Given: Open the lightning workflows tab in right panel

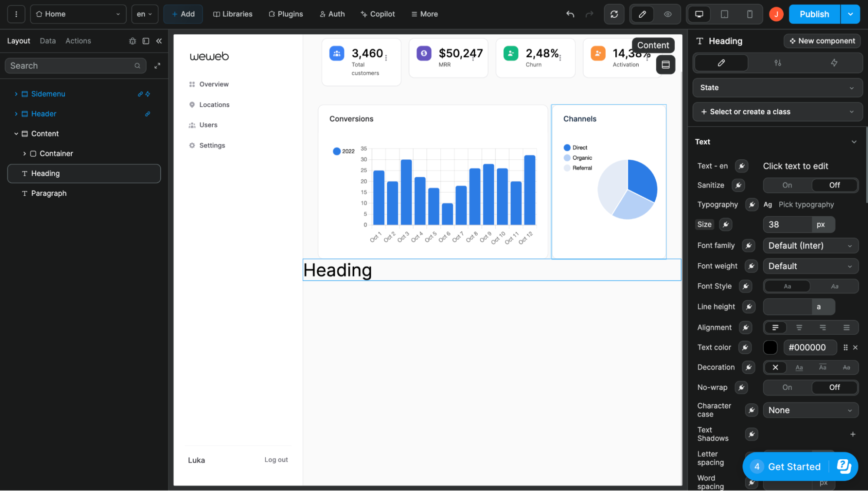Looking at the screenshot, I should (x=834, y=63).
